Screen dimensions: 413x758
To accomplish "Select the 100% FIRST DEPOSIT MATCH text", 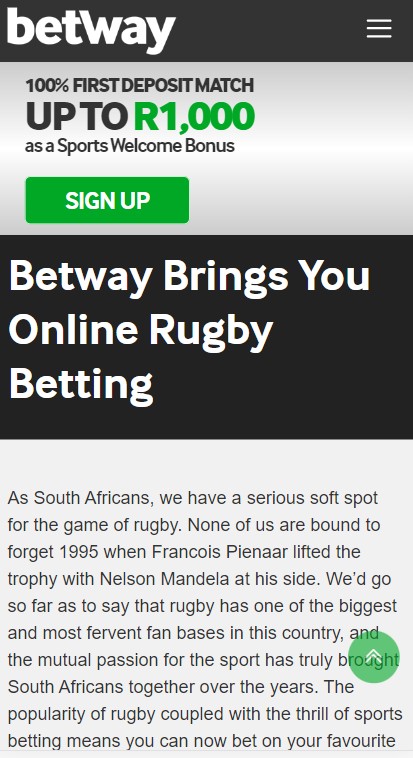I will [139, 86].
